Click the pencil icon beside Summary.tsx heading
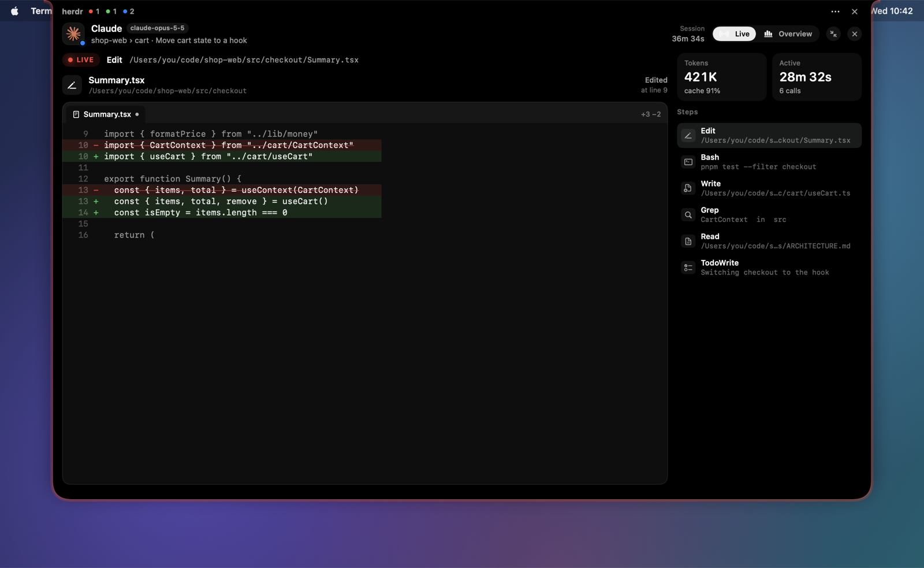This screenshot has width=924, height=568. [x=72, y=86]
